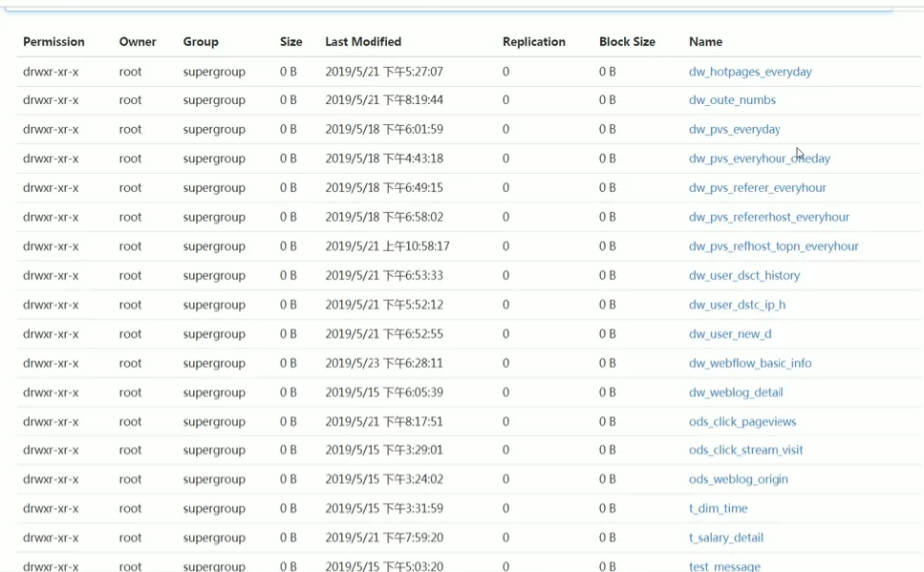
Task: Select date 2019/5/15 下午3:31:59
Action: tap(384, 508)
